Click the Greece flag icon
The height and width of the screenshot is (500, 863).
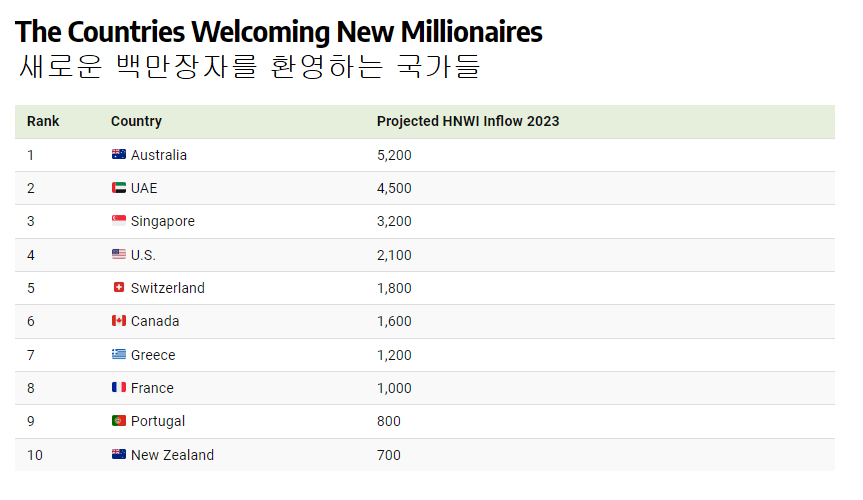click(x=119, y=355)
